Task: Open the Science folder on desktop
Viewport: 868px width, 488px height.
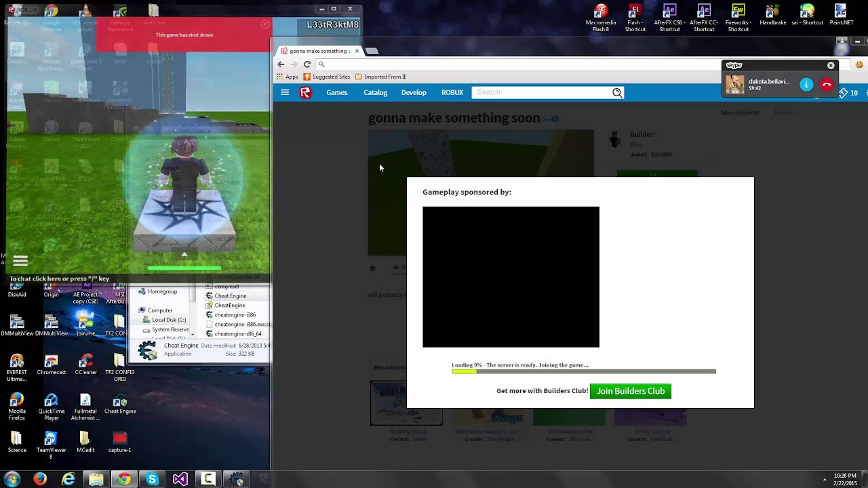Action: point(17,442)
